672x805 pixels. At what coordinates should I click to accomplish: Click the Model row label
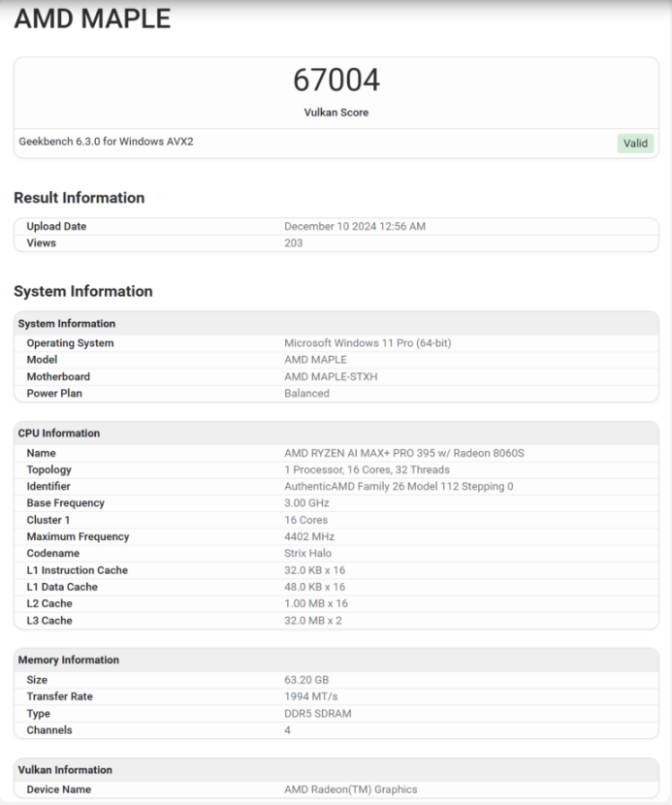pyautogui.click(x=42, y=360)
